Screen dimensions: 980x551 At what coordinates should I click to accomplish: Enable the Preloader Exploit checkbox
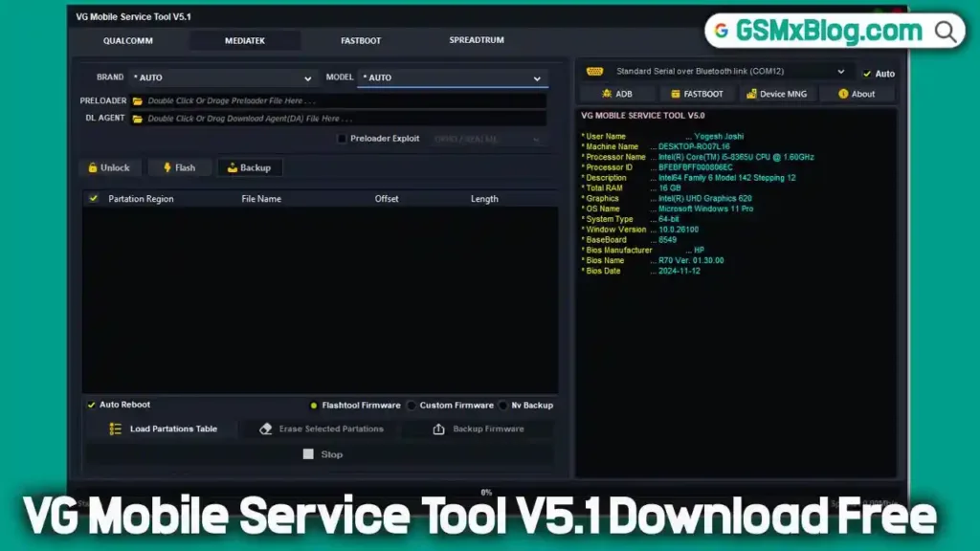tap(342, 139)
